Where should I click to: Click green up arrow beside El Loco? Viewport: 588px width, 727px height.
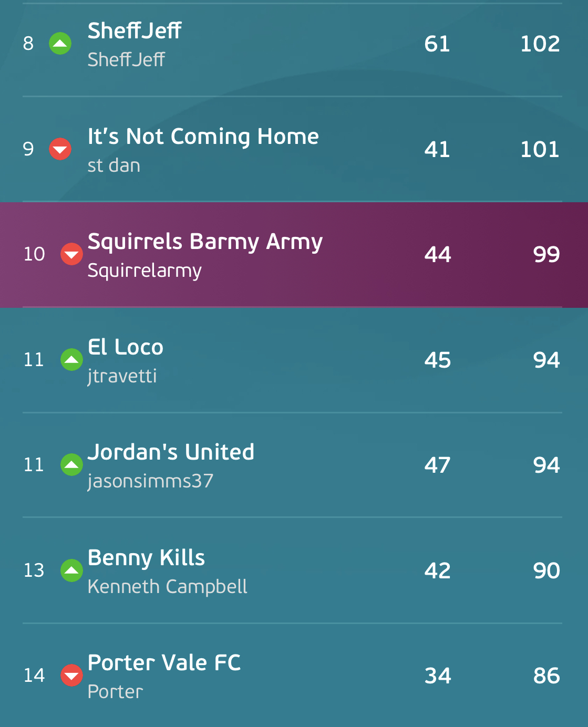tap(71, 360)
